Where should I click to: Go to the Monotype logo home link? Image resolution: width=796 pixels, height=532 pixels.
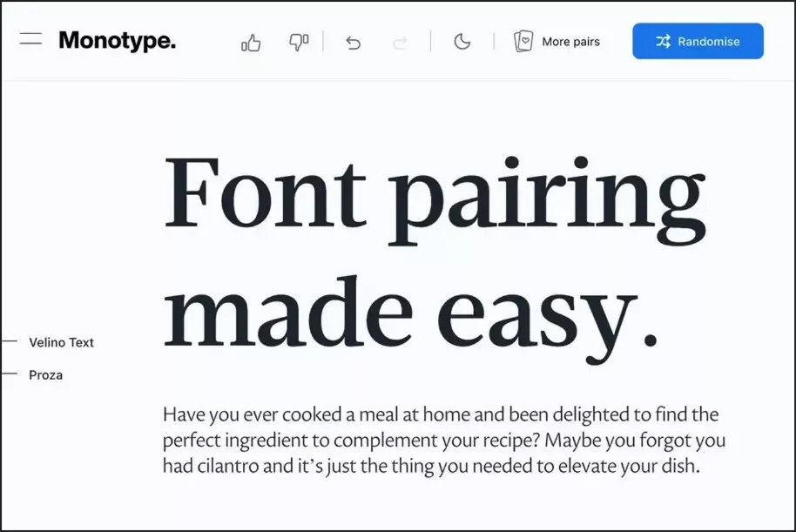pyautogui.click(x=117, y=40)
